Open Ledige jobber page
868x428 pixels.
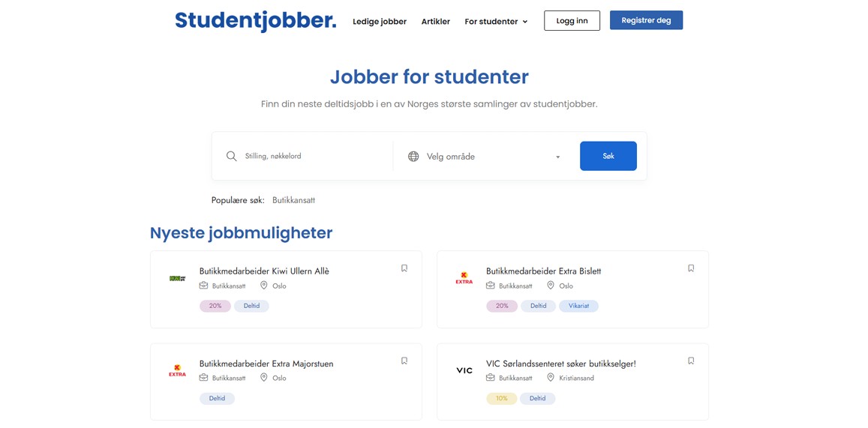tap(380, 22)
